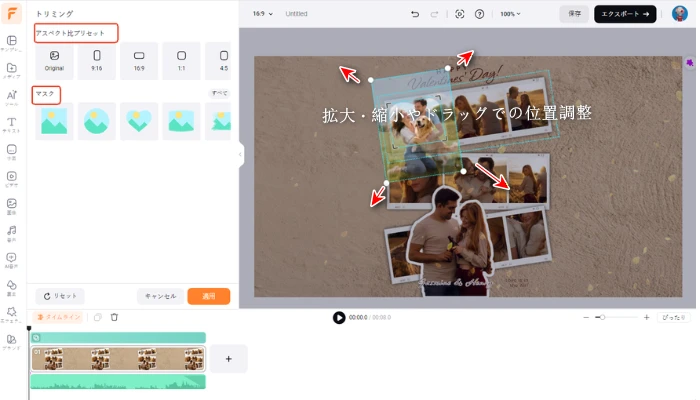Click the undo arrow in the top bar
This screenshot has width=700, height=400.
(x=415, y=14)
